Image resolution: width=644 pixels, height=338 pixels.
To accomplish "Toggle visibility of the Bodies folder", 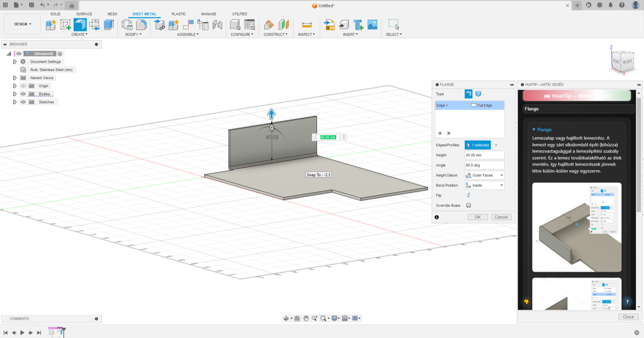I will pos(23,94).
